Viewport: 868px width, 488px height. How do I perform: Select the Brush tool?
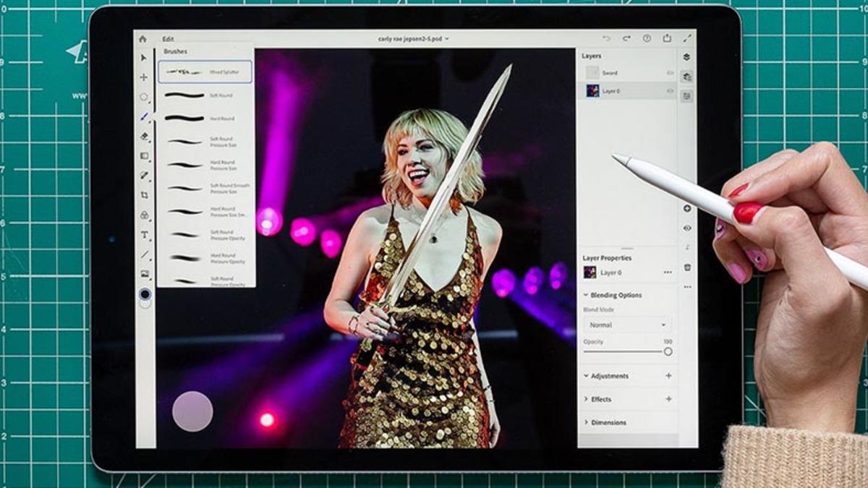coord(143,114)
